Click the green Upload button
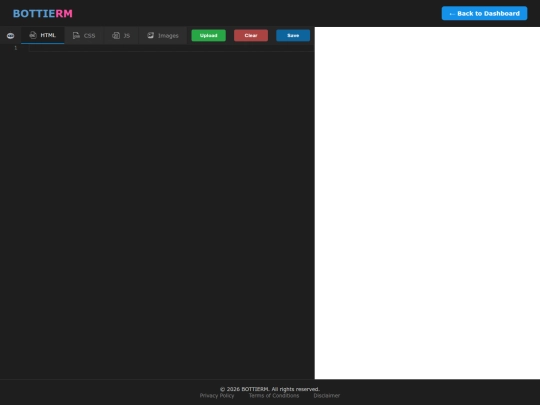Viewport: 540px width, 405px height. [x=208, y=35]
